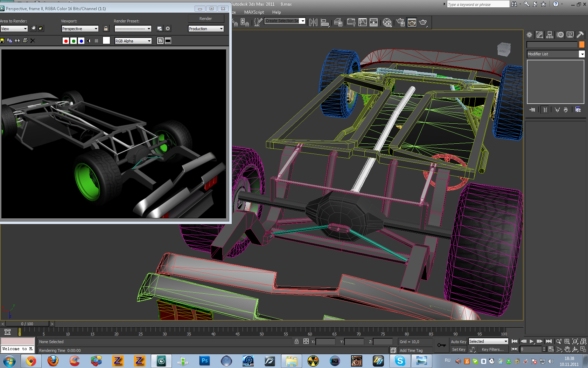Click the Pan View hand icon
The height and width of the screenshot is (368, 588).
pyautogui.click(x=567, y=349)
